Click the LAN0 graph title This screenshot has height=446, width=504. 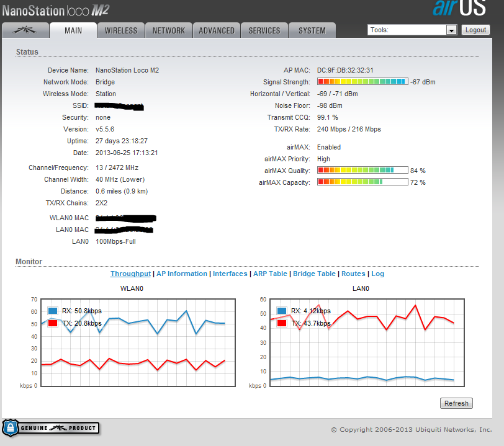[361, 288]
